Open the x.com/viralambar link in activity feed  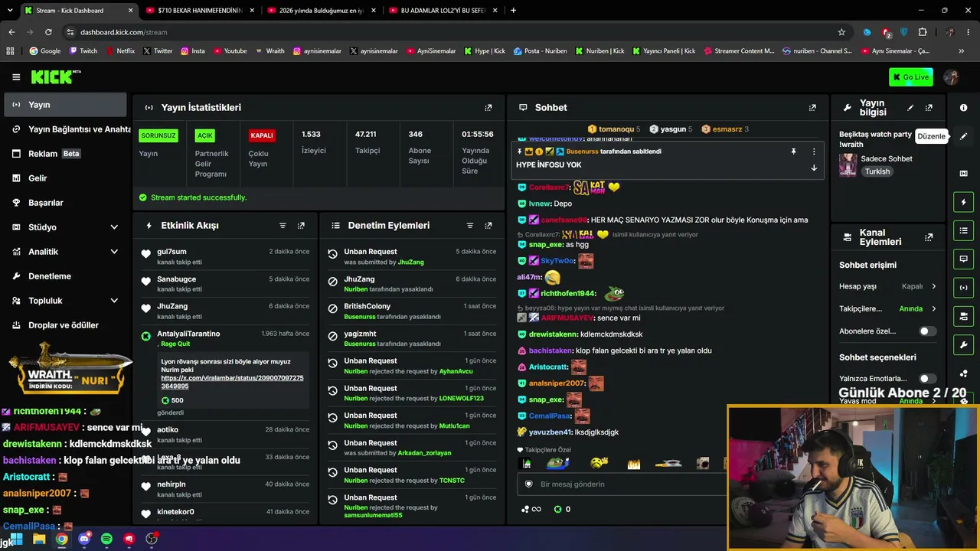(232, 382)
